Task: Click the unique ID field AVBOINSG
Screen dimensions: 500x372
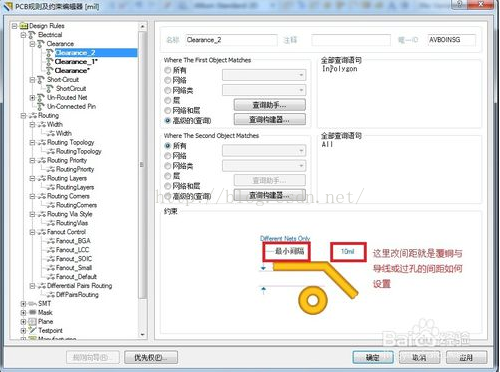Action: (452, 40)
